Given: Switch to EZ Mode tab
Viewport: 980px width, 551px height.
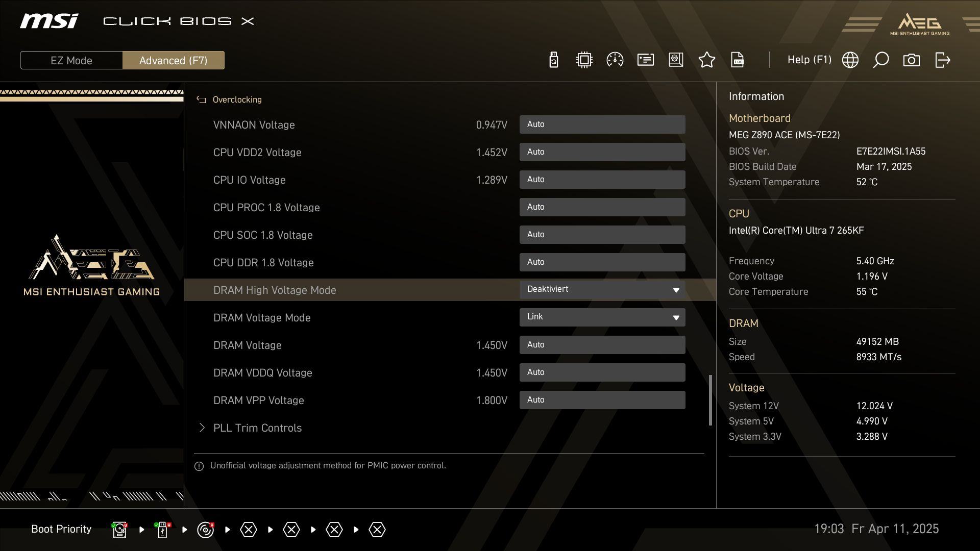Looking at the screenshot, I should coord(71,60).
